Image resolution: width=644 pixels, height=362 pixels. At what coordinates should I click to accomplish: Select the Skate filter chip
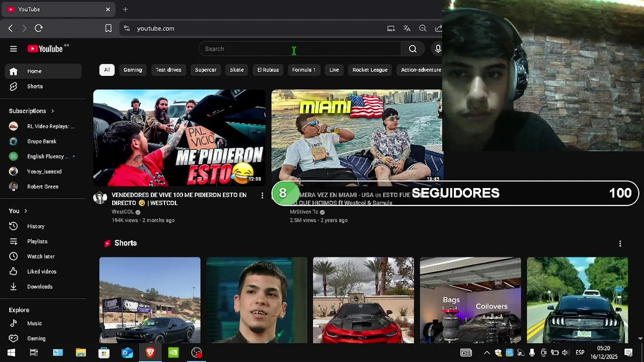(x=237, y=70)
